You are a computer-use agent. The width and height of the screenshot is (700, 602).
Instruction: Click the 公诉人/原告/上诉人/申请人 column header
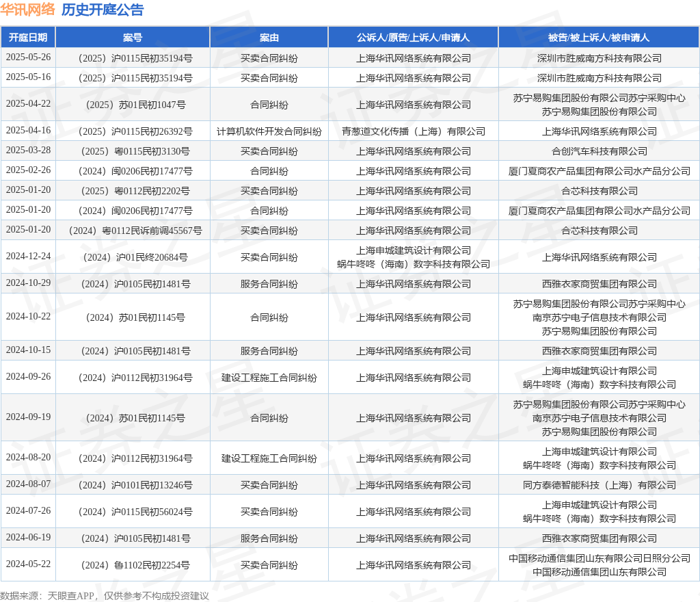[x=413, y=38]
